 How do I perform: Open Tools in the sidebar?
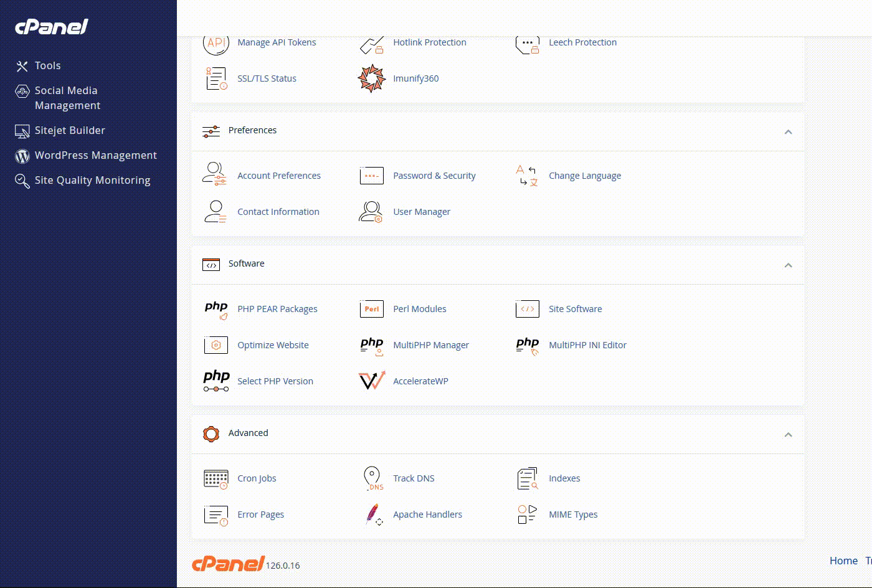[x=47, y=65]
